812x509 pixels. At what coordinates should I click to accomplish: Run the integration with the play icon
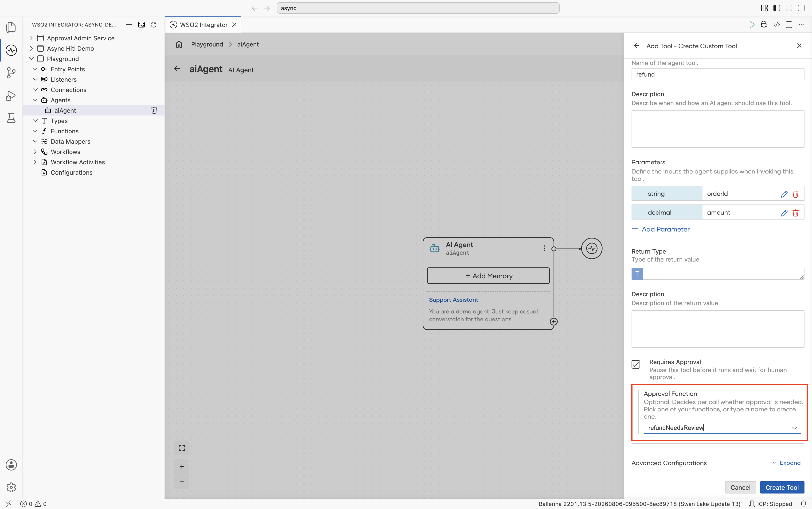752,25
